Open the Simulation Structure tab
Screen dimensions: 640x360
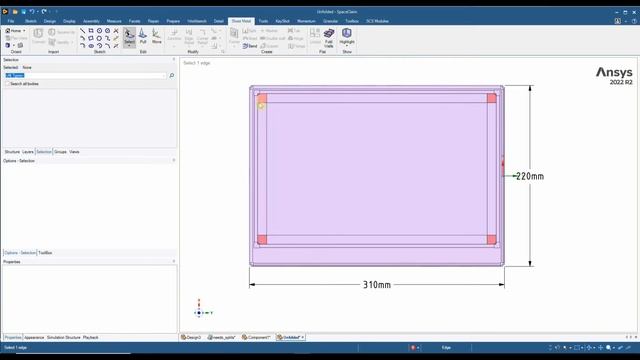(64, 338)
